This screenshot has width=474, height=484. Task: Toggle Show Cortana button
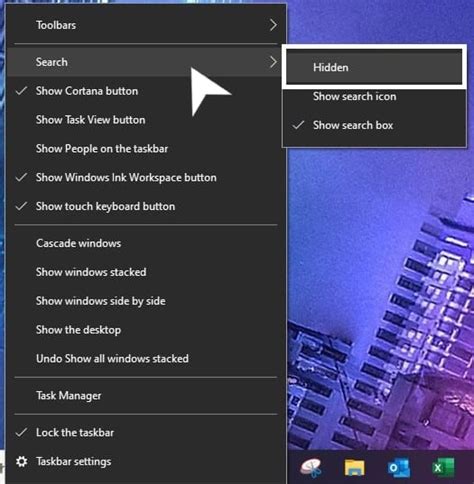pyautogui.click(x=146, y=91)
